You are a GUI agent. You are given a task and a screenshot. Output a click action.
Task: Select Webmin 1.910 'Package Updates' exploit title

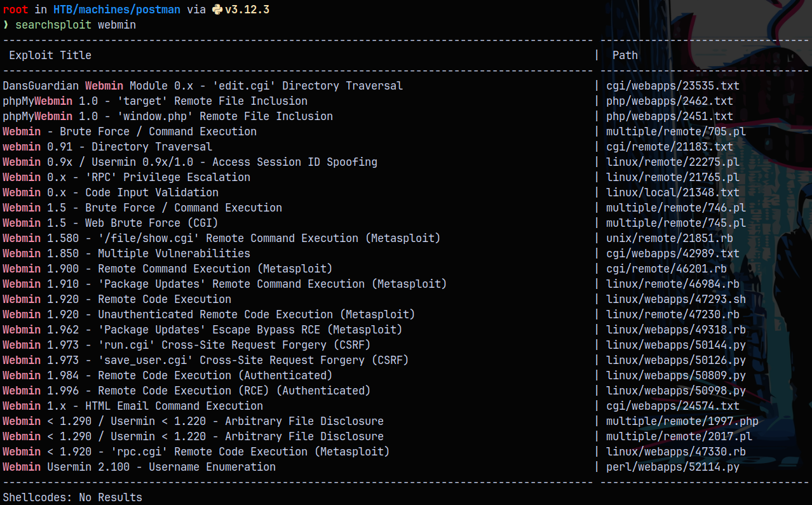(225, 284)
